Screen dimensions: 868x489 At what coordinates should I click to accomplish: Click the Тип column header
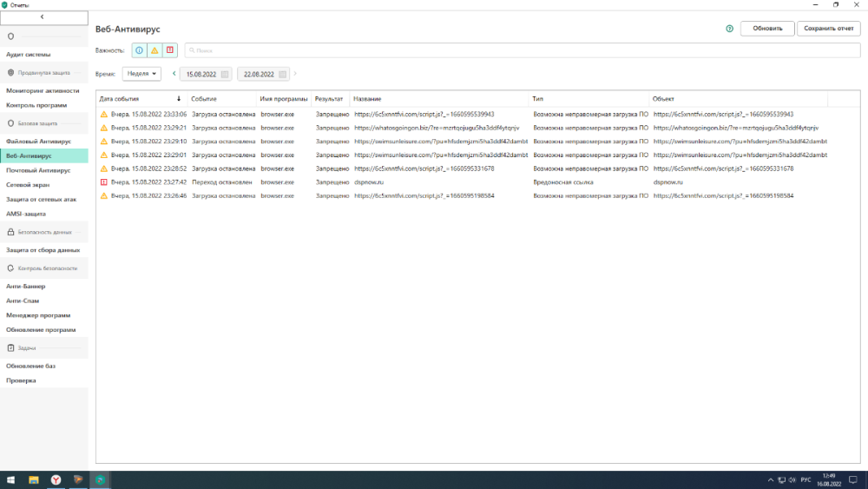(x=589, y=98)
